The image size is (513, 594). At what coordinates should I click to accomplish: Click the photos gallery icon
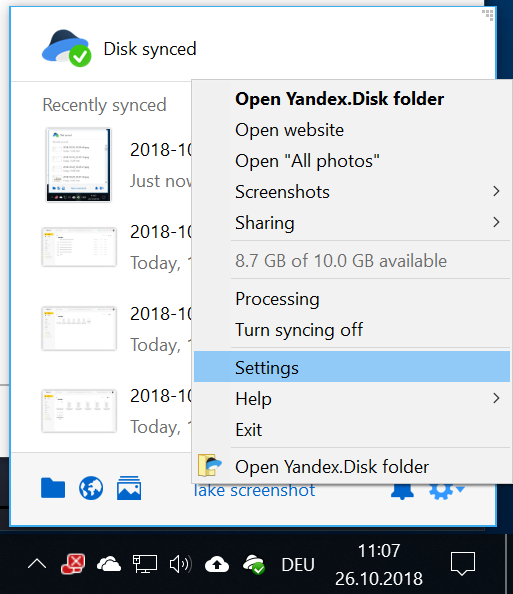tap(129, 488)
